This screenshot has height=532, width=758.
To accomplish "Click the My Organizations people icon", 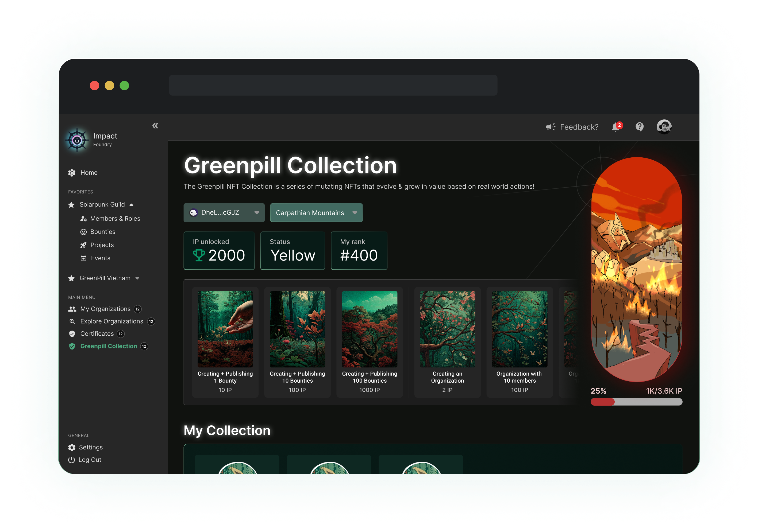I will point(72,309).
